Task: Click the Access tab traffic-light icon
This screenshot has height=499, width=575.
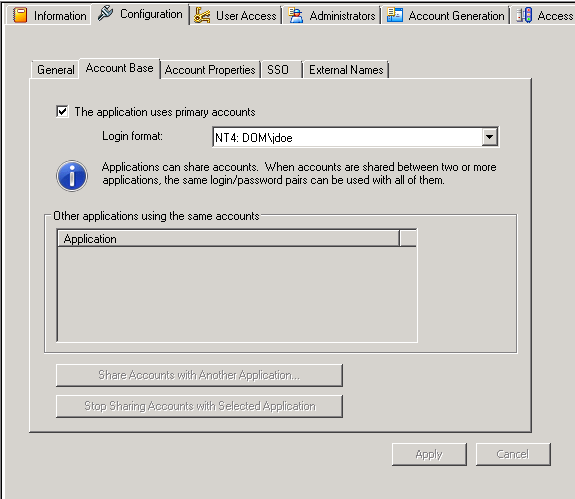Action: [524, 15]
